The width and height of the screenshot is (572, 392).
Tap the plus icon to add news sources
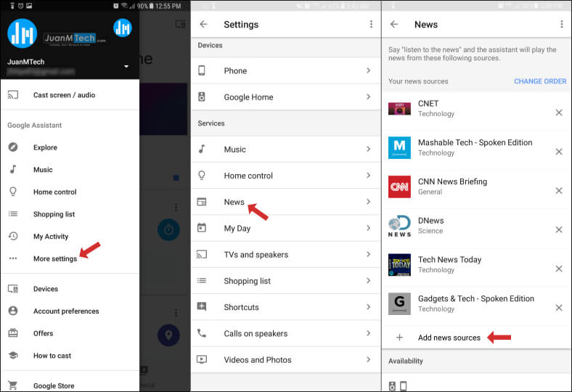pos(399,338)
